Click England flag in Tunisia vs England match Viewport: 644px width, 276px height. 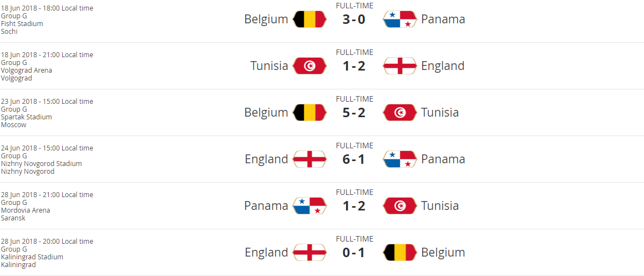pos(400,66)
